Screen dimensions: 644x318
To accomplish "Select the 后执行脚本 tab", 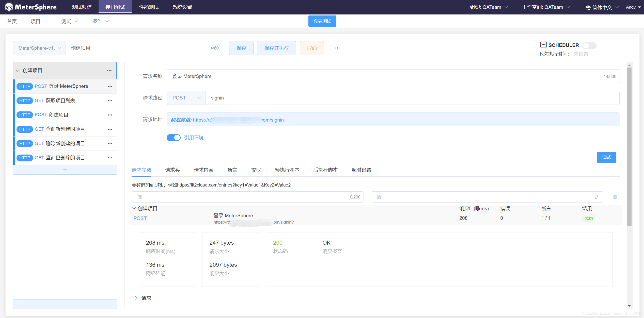I will (x=325, y=170).
